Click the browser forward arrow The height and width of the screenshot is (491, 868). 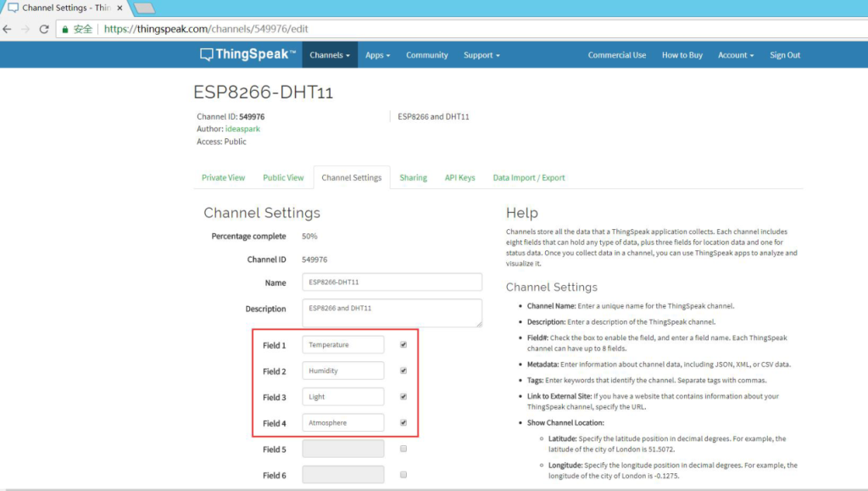[x=25, y=29]
